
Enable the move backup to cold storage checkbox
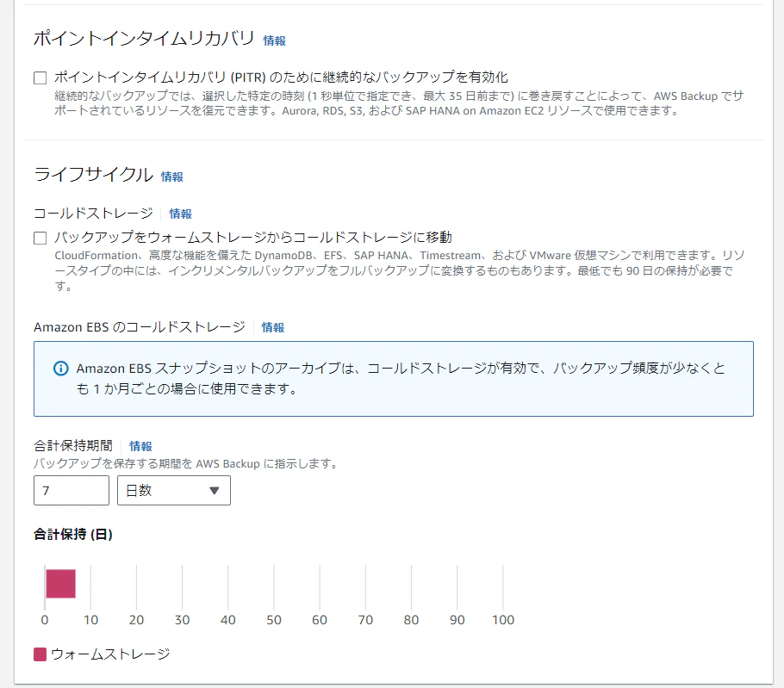click(x=40, y=238)
